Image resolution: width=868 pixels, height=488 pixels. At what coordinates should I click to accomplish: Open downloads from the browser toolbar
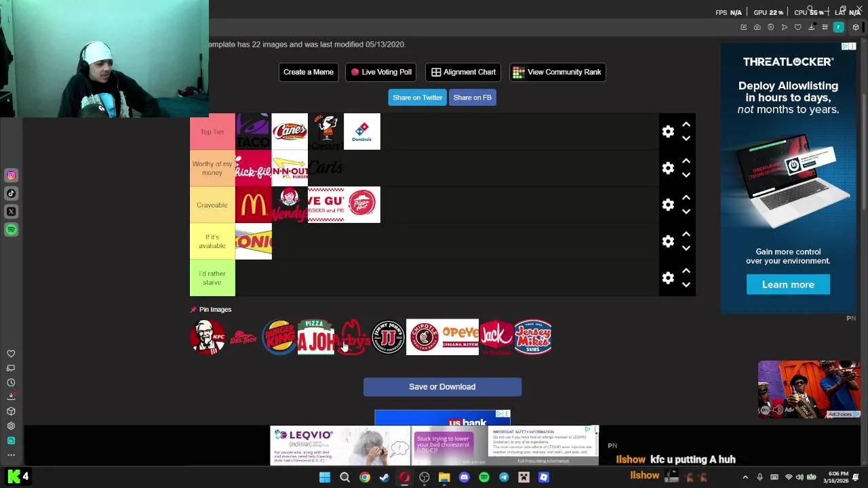(x=811, y=27)
